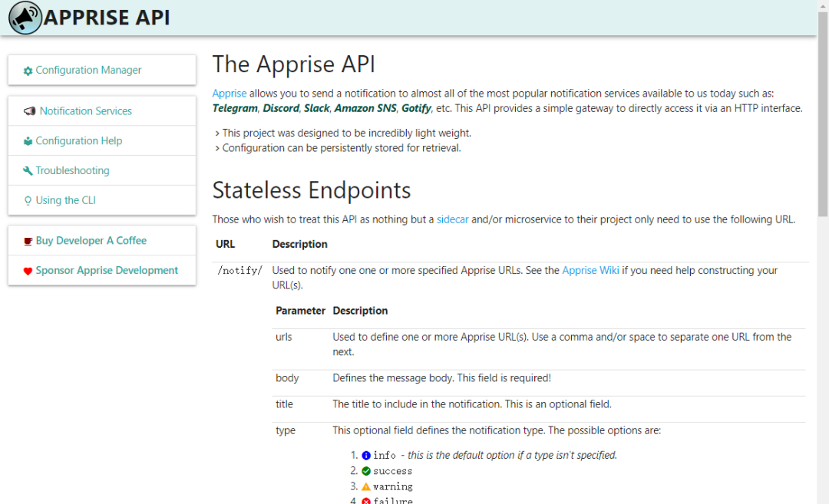Click the Apprise megaphone logo icon
Screen dimensions: 829x504
(x=25, y=18)
